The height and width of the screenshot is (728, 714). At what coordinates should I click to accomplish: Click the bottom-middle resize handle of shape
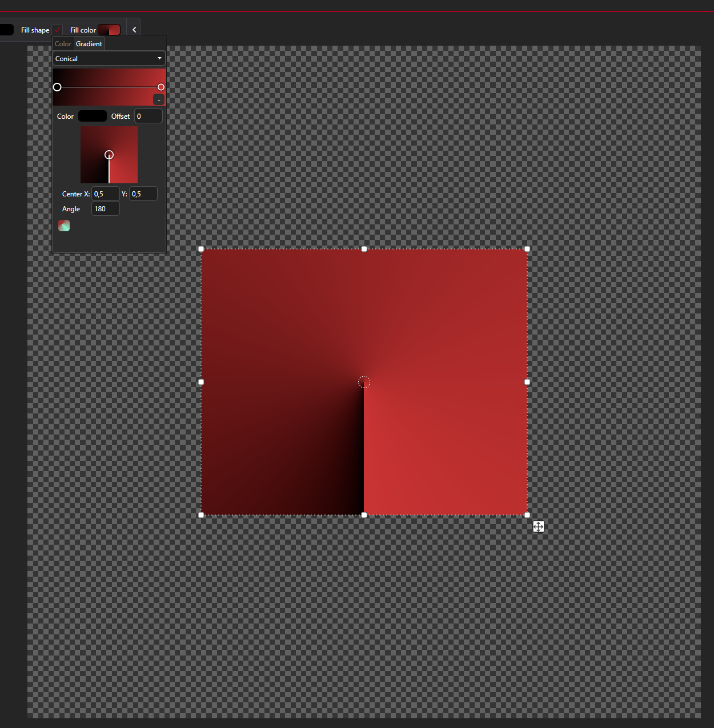(364, 515)
